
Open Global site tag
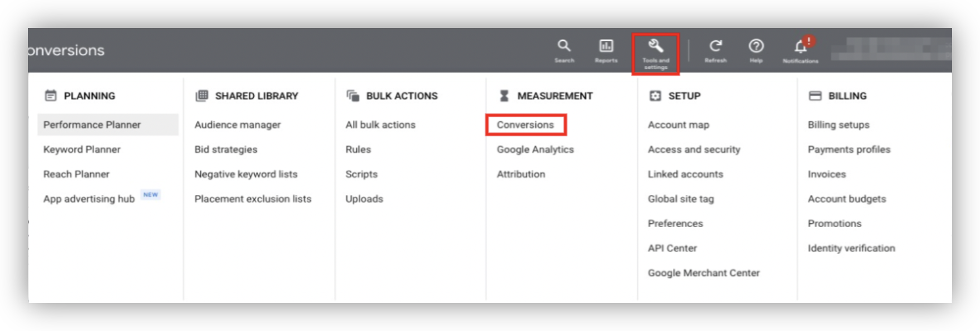click(681, 199)
